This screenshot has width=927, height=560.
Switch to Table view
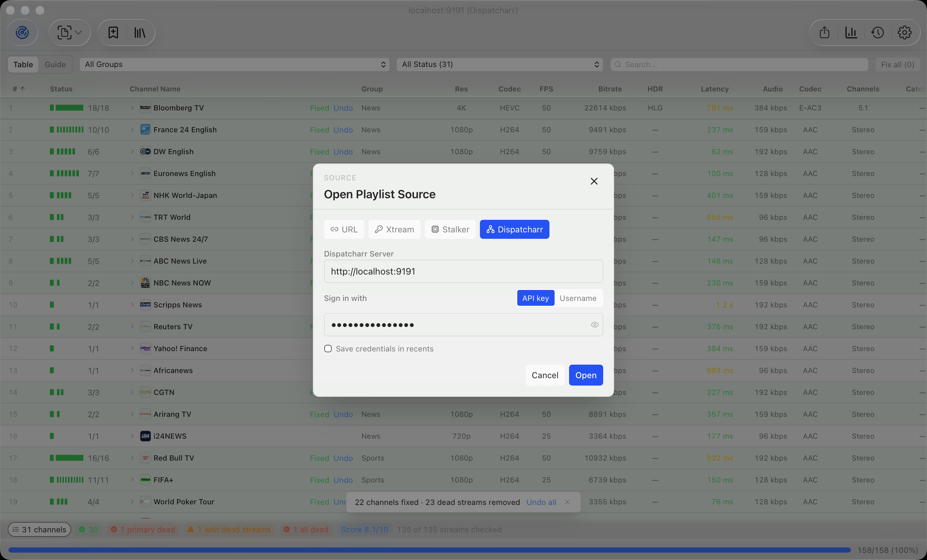point(23,64)
